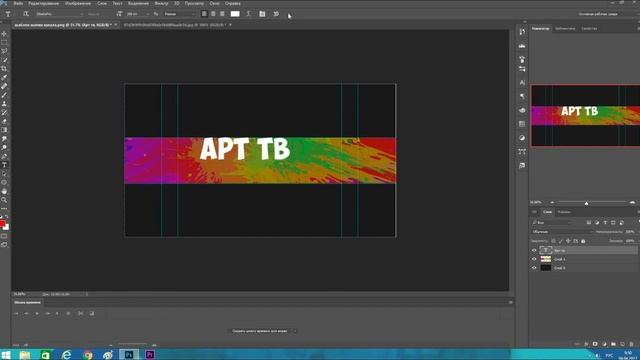Open the Окно menu

[215, 3]
